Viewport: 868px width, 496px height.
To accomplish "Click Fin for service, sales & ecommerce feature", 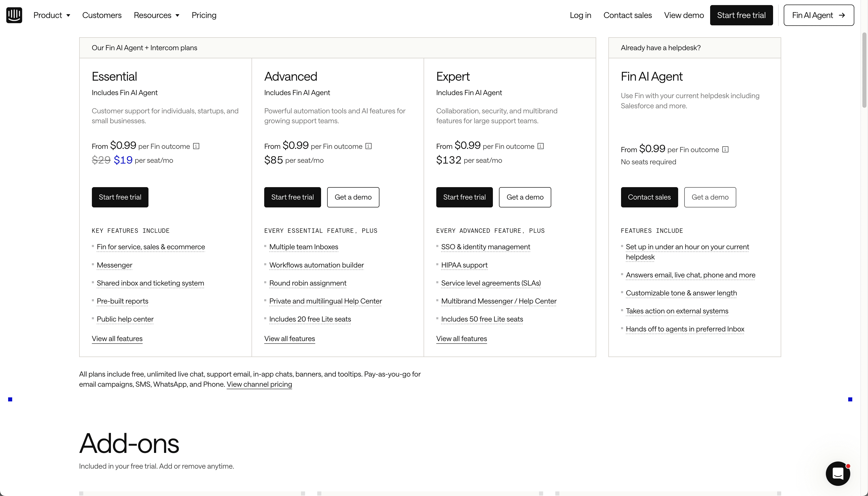I will 151,247.
